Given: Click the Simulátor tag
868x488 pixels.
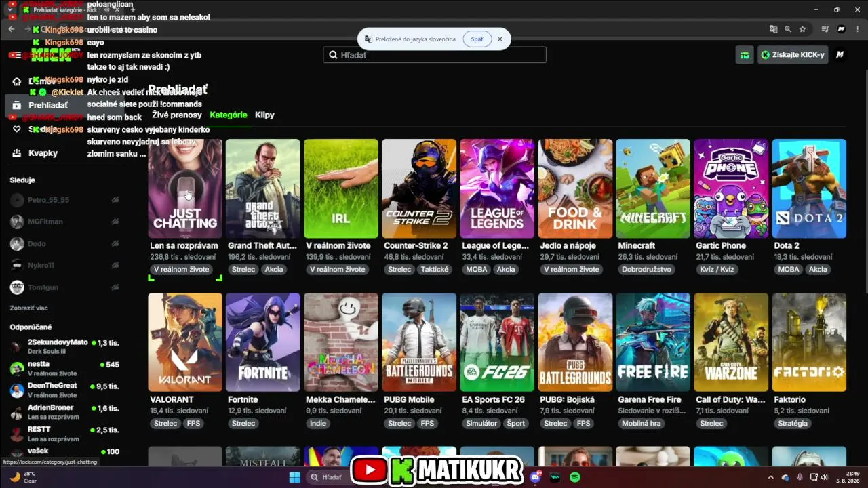Looking at the screenshot, I should pos(481,423).
